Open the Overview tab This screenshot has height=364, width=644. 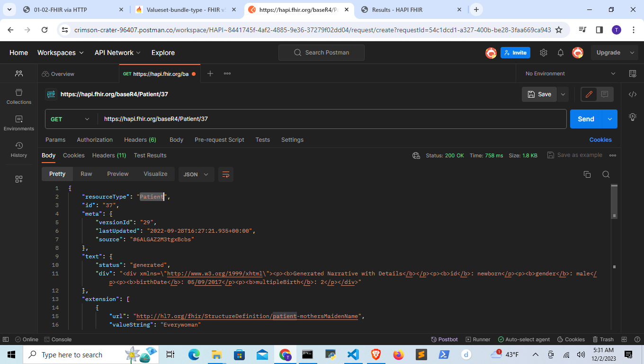[x=58, y=73]
